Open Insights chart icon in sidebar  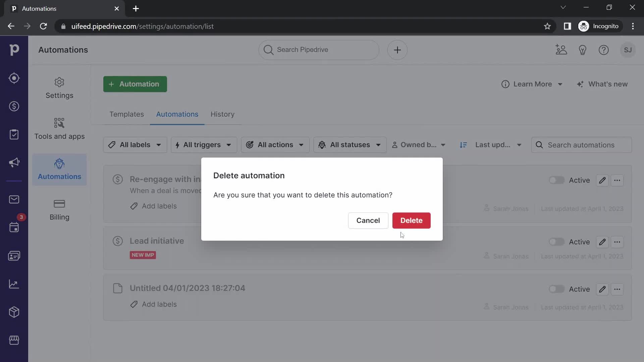[14, 284]
